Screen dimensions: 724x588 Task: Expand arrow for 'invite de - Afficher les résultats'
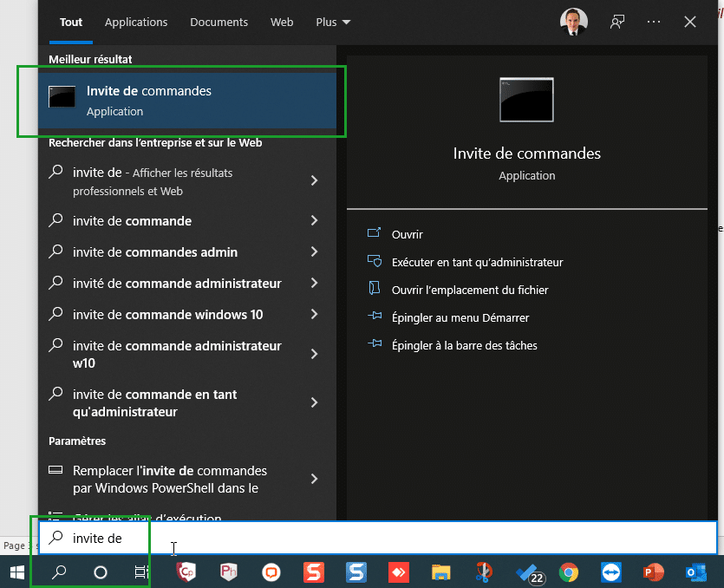[x=315, y=180]
